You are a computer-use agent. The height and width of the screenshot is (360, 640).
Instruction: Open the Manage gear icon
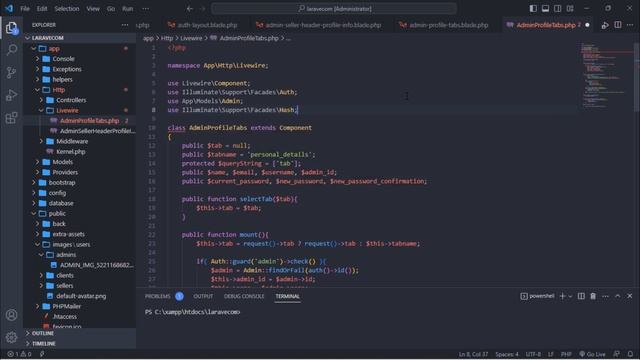click(x=11, y=337)
